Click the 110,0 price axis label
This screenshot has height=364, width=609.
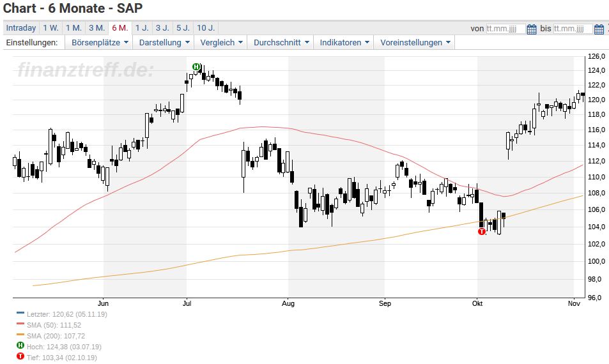pos(597,177)
